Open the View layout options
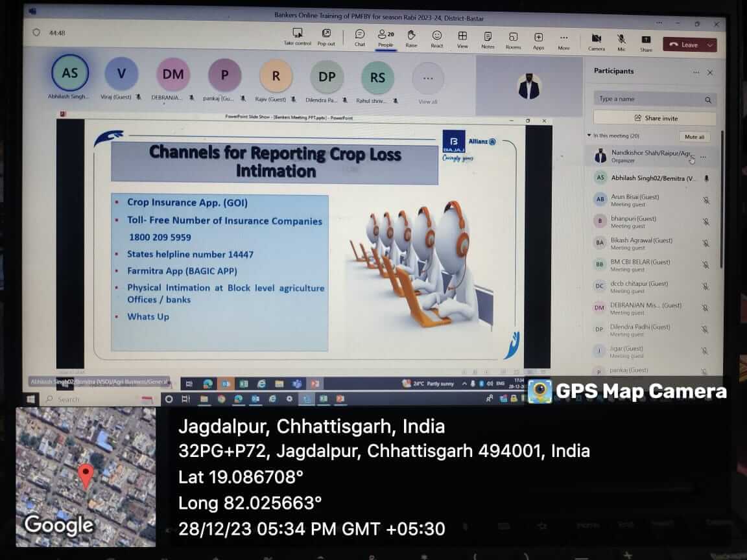 coord(462,36)
